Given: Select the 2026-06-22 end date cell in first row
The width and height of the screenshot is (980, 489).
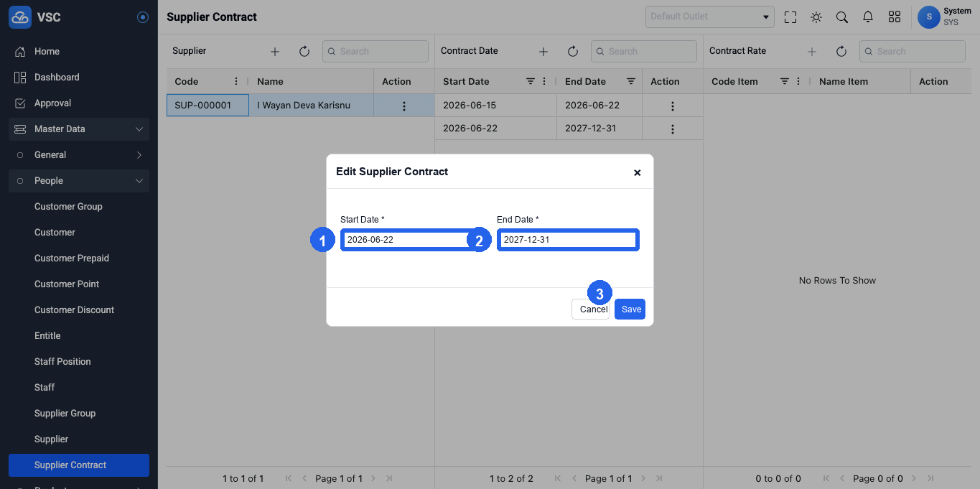Looking at the screenshot, I should 599,106.
